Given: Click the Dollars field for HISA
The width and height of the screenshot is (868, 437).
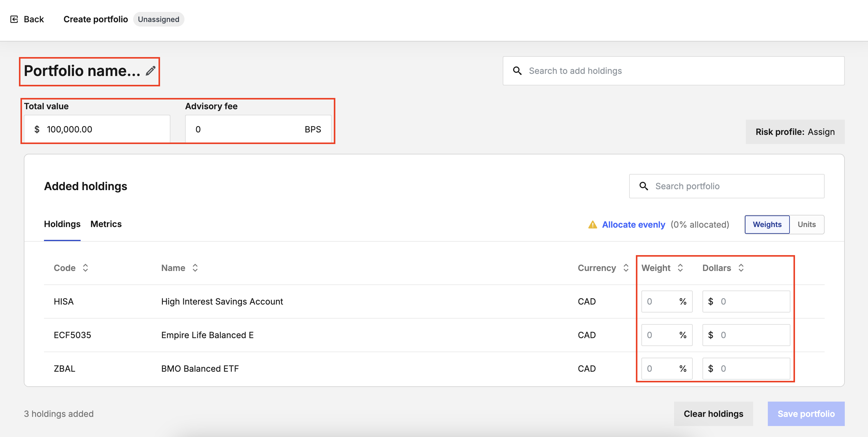Looking at the screenshot, I should click(x=746, y=302).
